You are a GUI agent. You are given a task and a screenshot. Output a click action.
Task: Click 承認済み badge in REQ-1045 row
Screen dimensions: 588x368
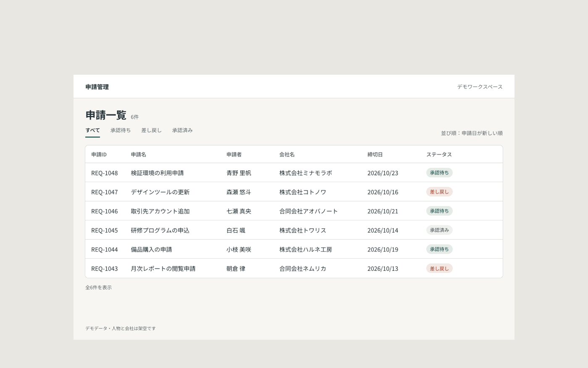(439, 230)
